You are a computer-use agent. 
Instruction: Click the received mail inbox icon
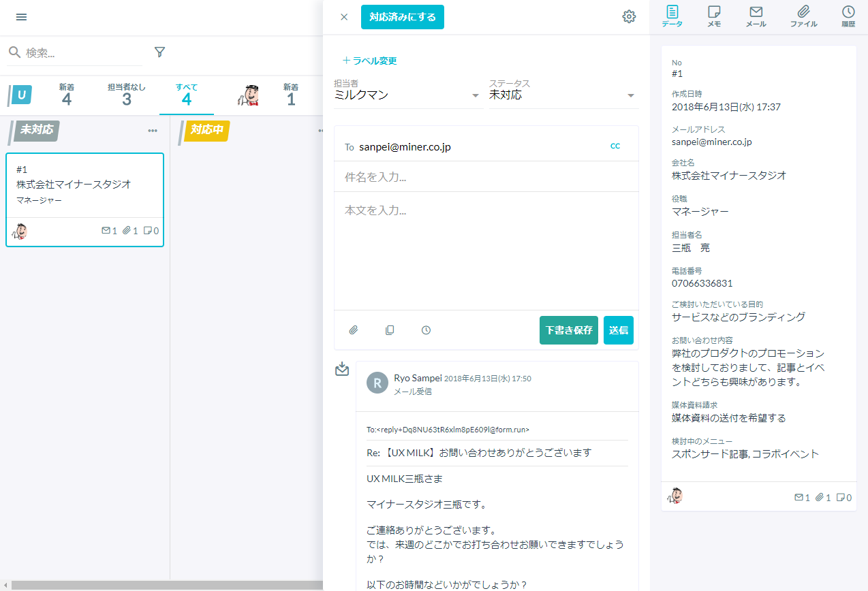(x=342, y=369)
